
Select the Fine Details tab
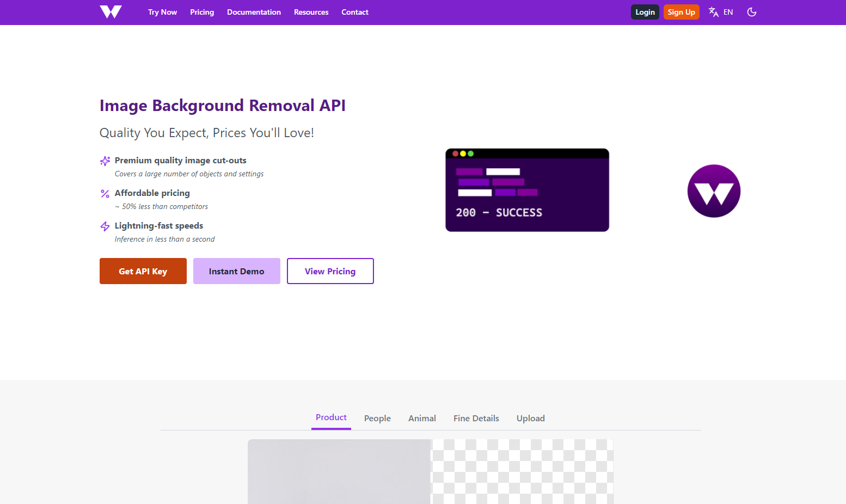point(476,418)
